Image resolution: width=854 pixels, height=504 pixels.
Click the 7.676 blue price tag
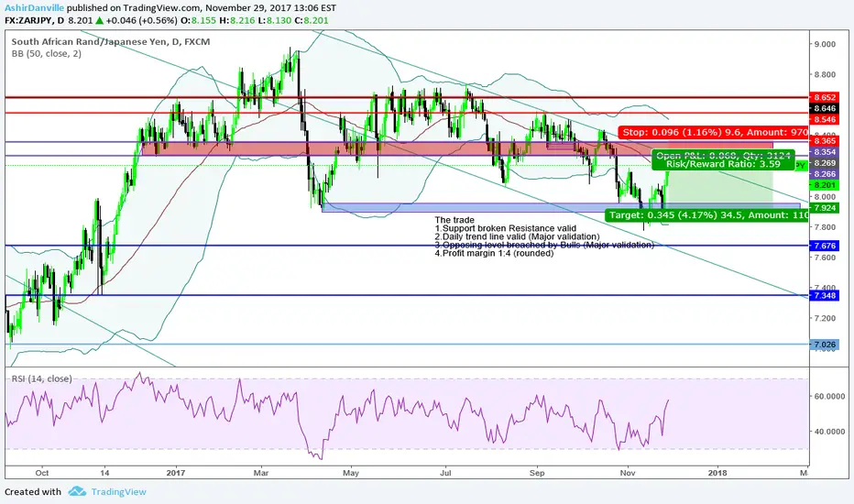coord(825,246)
